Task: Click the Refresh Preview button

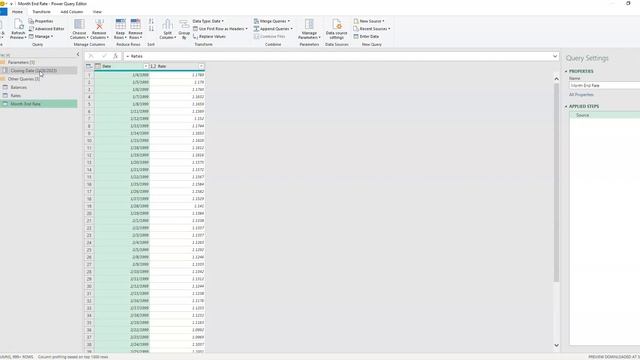Action: coord(18,29)
